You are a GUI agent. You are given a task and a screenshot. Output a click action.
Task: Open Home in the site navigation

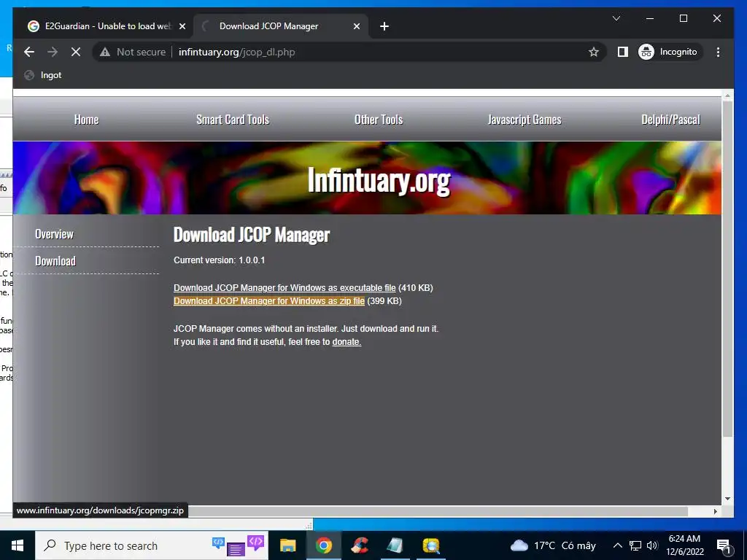pyautogui.click(x=86, y=120)
